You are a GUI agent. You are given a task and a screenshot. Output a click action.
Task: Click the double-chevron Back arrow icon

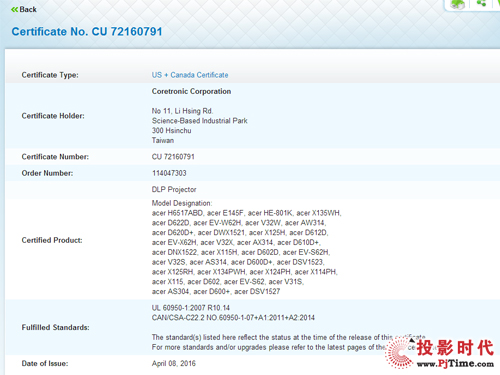(x=14, y=10)
